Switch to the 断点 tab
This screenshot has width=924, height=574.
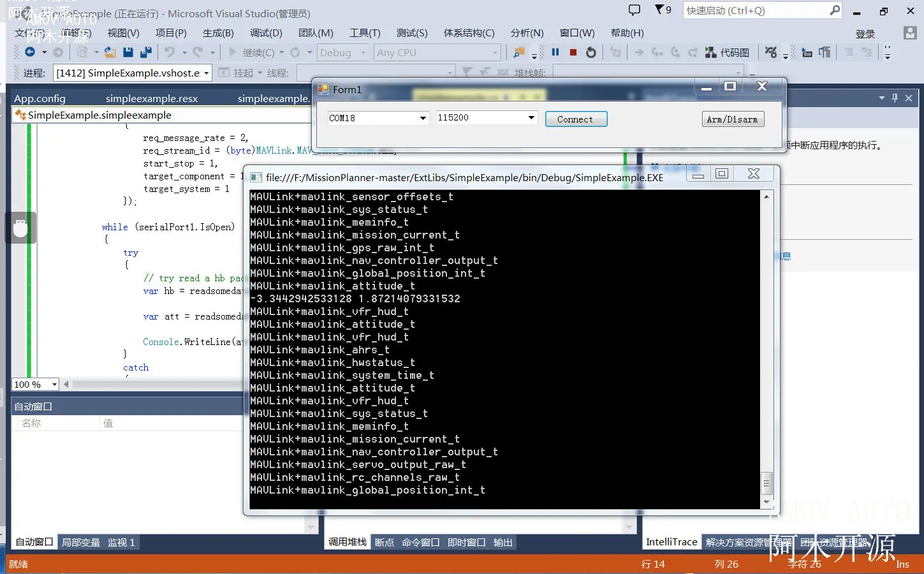pyautogui.click(x=385, y=542)
